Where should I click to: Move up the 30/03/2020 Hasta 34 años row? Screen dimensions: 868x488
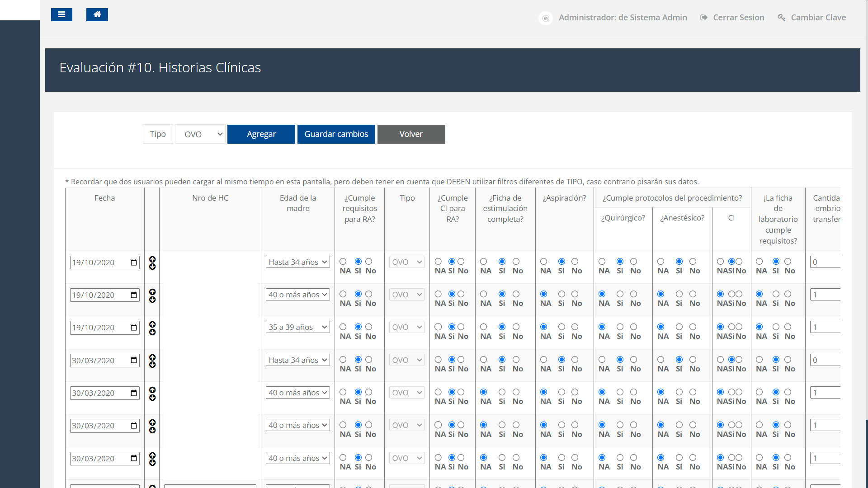pyautogui.click(x=152, y=357)
